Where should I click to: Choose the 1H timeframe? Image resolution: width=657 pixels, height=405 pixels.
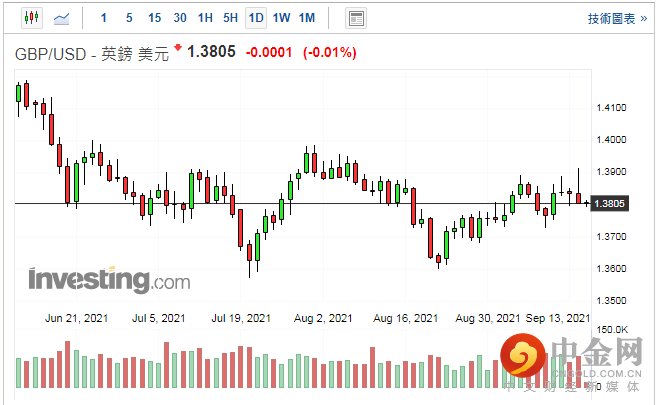[x=205, y=18]
